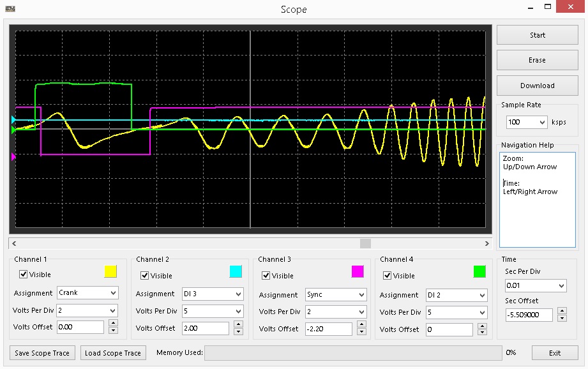Open Channel 4 Assignment dropdown (DI 2)

tap(456, 295)
